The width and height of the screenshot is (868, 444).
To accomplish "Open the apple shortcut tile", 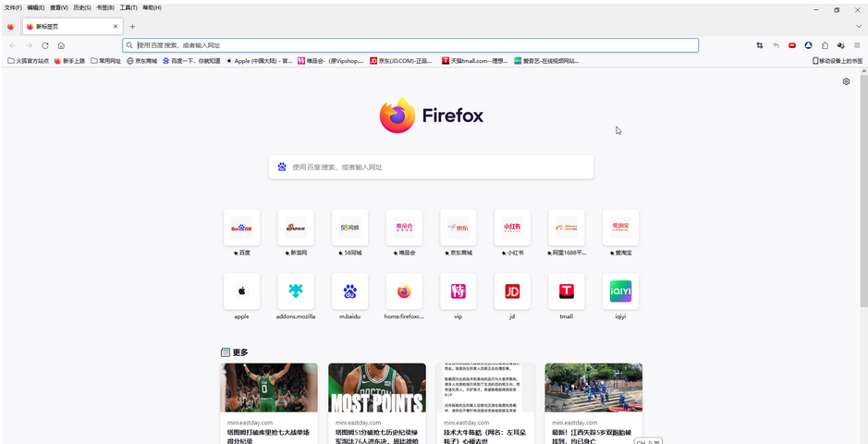I will (241, 291).
